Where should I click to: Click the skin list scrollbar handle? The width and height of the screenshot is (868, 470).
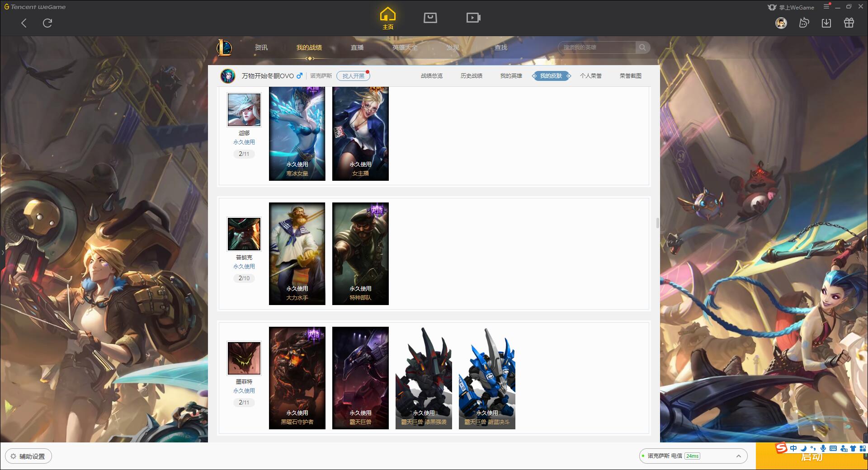point(658,223)
